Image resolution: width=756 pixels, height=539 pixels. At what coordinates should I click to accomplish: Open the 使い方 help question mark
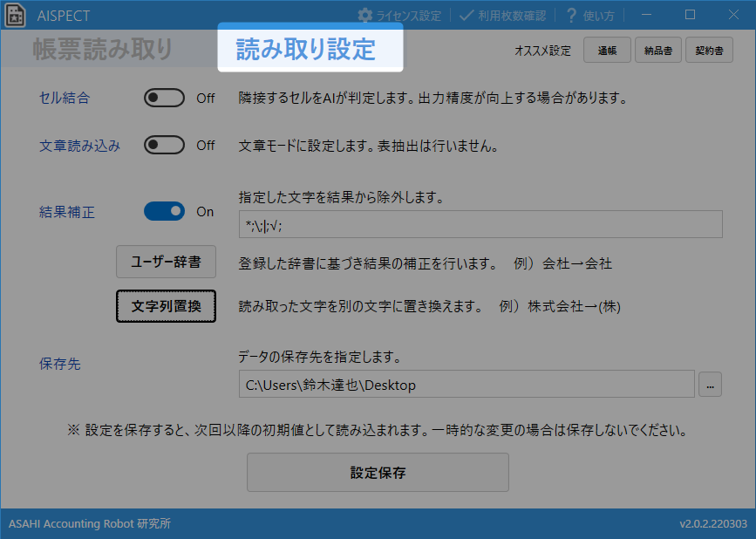tap(572, 16)
